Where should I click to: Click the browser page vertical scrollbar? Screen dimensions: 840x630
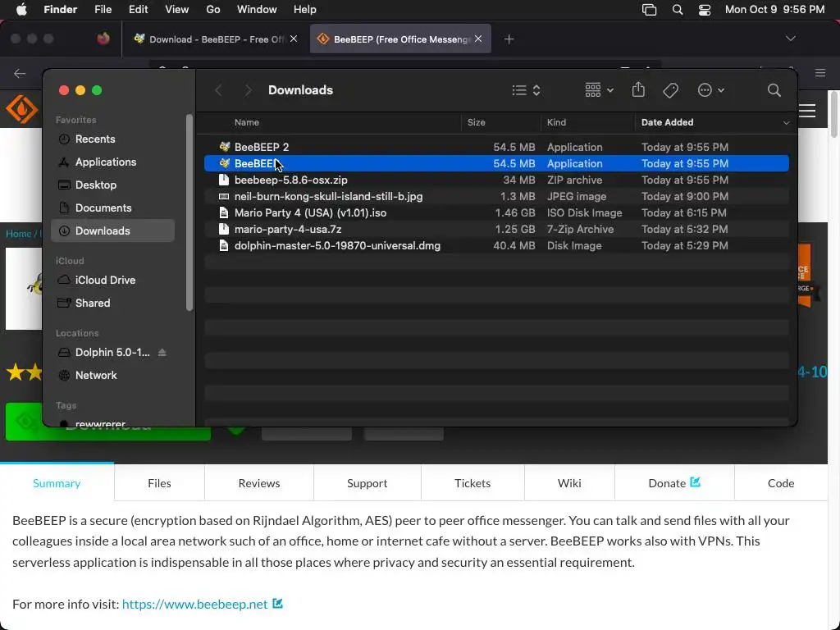coord(833,113)
